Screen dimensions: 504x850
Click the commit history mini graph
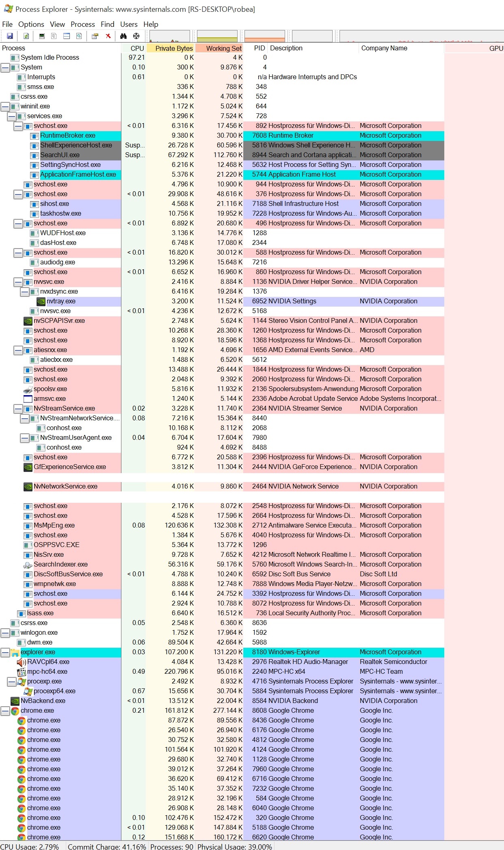[x=217, y=36]
